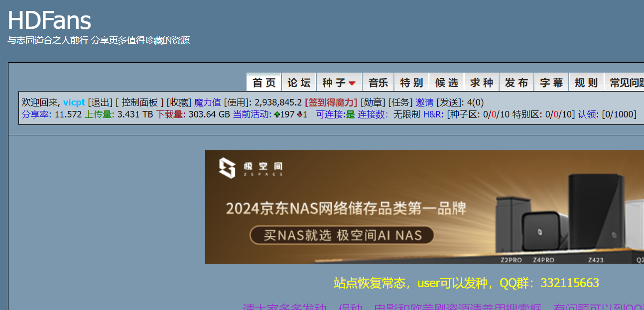644x310 pixels.
Task: Click the 极空间 ZSPACE logo in banner
Action: (x=251, y=168)
